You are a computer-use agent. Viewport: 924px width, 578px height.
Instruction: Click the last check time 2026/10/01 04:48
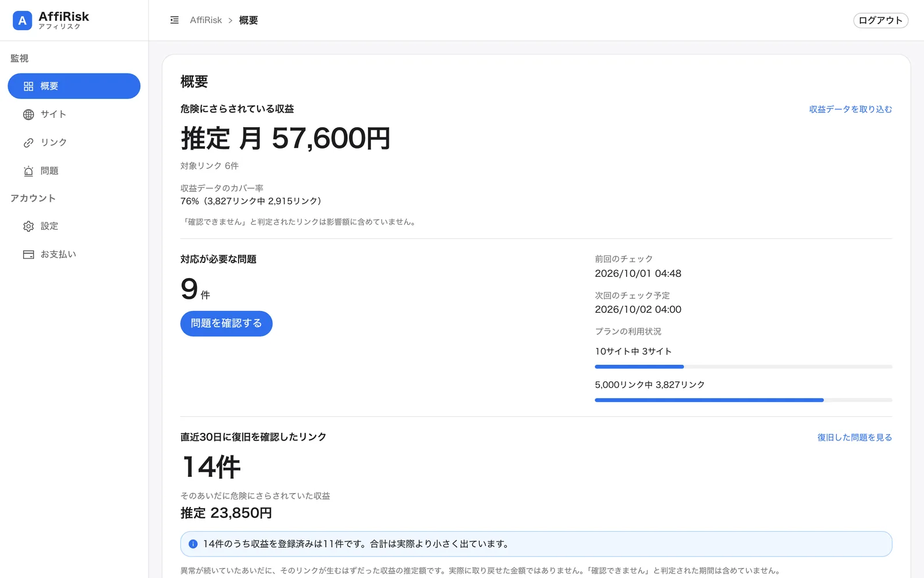(x=638, y=273)
